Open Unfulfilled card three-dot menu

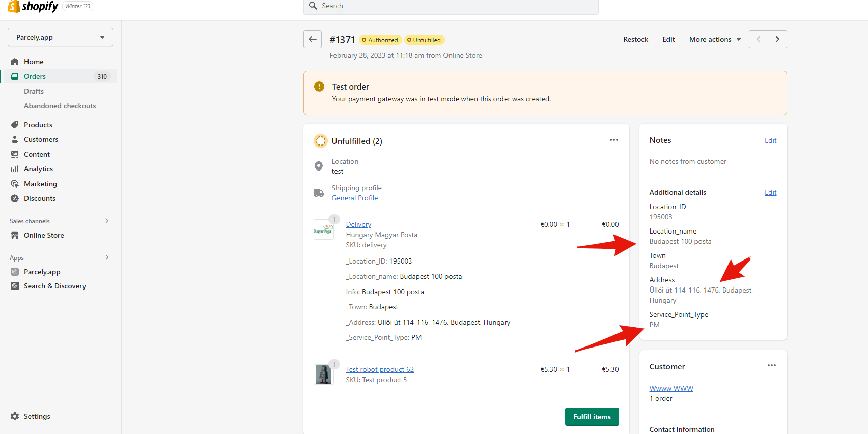point(614,140)
